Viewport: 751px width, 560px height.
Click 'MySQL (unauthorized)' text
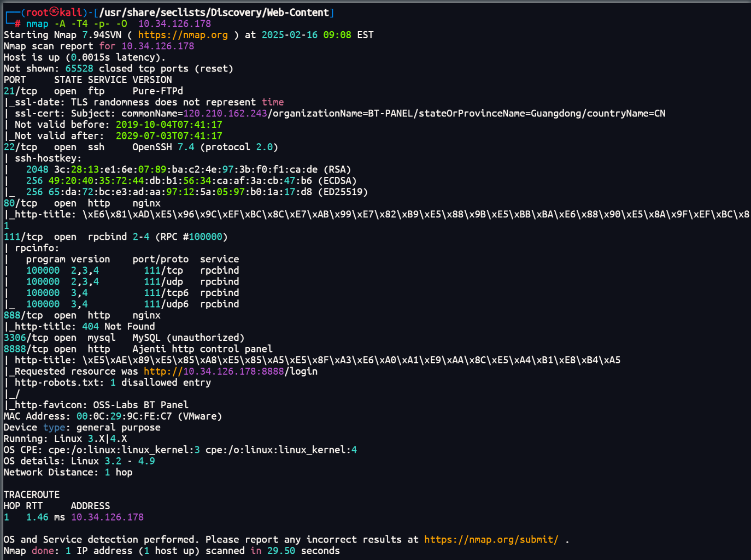pos(189,338)
